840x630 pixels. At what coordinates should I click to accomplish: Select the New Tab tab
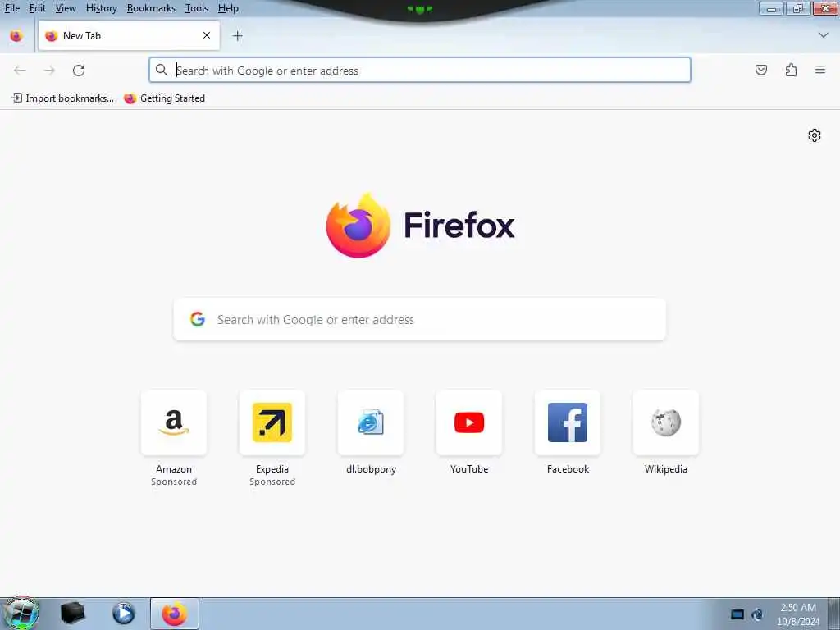(129, 35)
